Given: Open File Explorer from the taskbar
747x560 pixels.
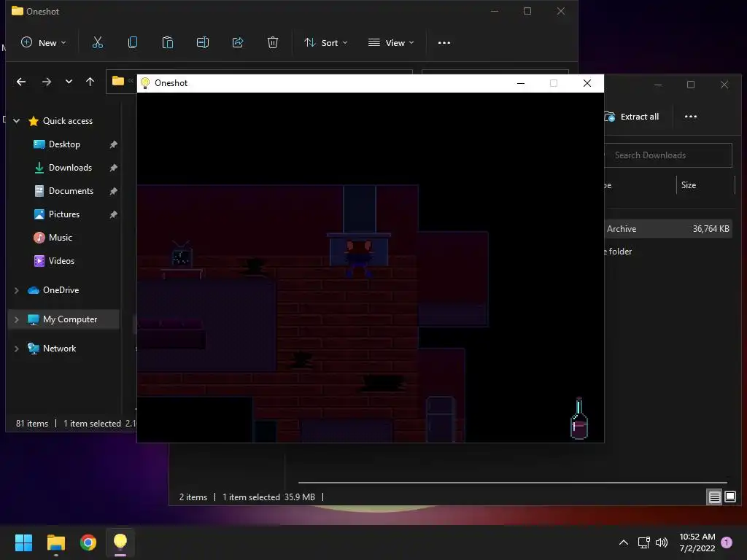Looking at the screenshot, I should click(x=55, y=542).
